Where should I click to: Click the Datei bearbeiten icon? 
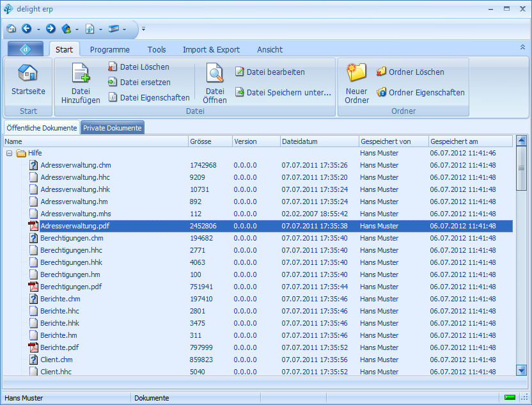tap(240, 71)
